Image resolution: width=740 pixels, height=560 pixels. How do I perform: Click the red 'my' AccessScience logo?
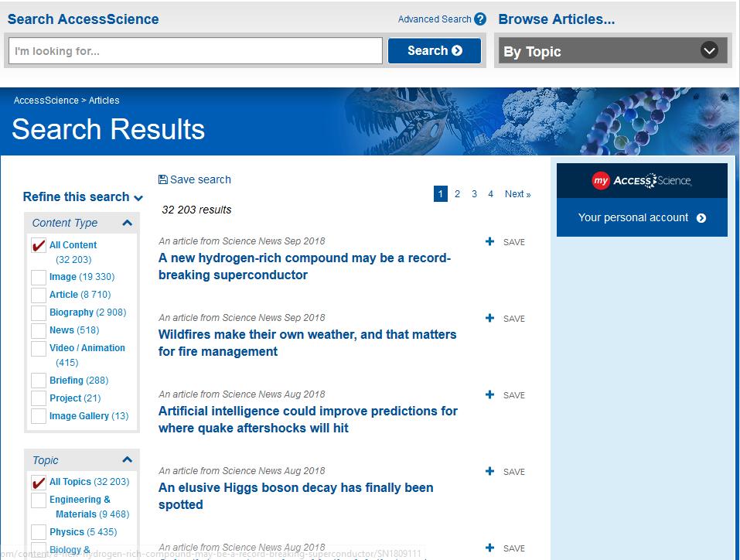pos(601,180)
